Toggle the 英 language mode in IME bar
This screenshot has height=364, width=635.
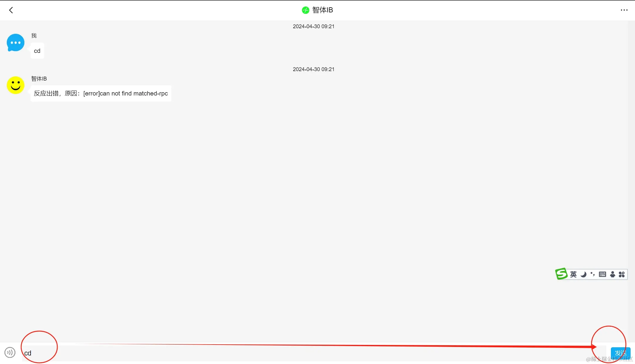tap(573, 274)
